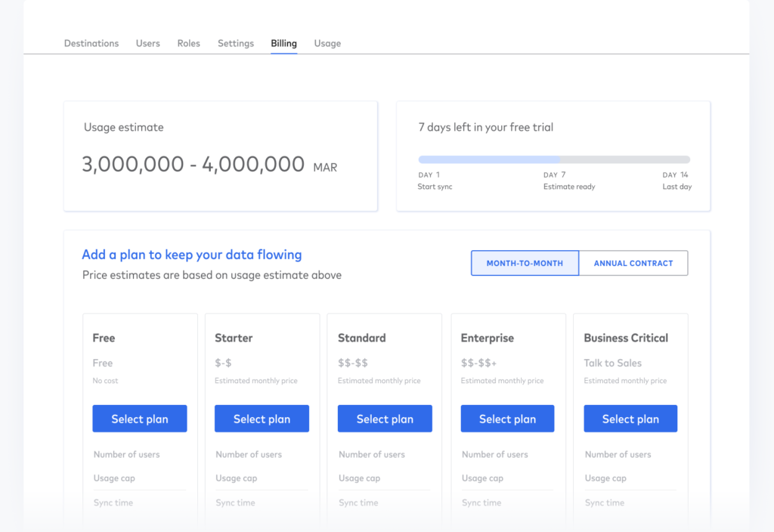Screen dimensions: 774x532
Task: Click the Business Critical plan title
Action: tap(626, 338)
